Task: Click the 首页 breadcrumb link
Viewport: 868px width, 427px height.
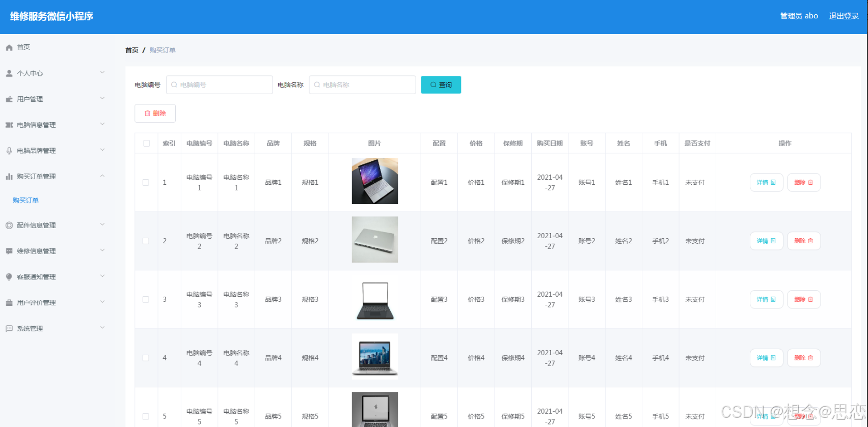Action: pyautogui.click(x=132, y=50)
